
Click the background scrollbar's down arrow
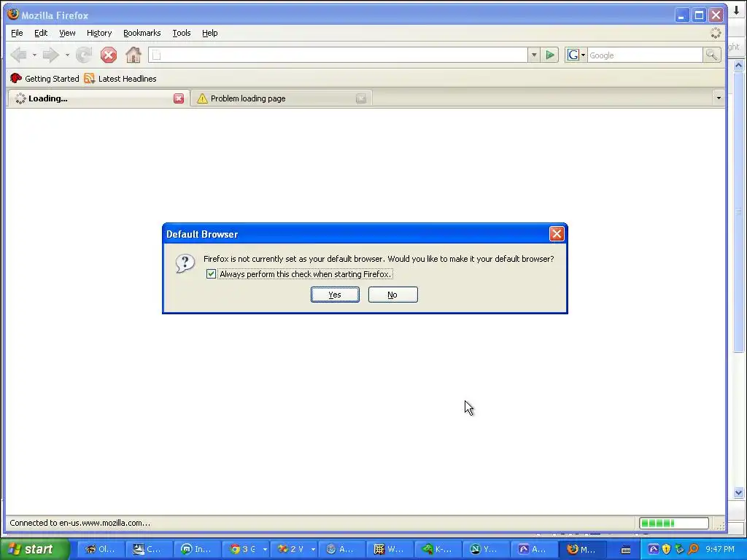[x=738, y=493]
